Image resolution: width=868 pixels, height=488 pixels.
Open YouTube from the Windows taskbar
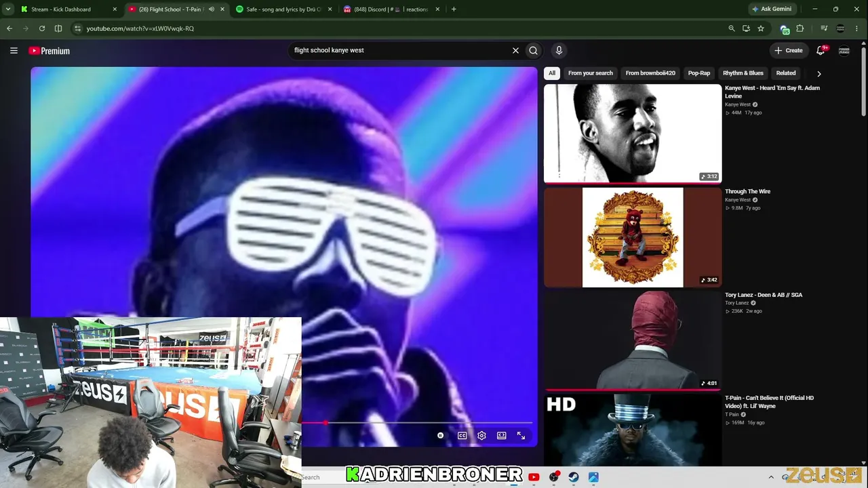tap(534, 477)
